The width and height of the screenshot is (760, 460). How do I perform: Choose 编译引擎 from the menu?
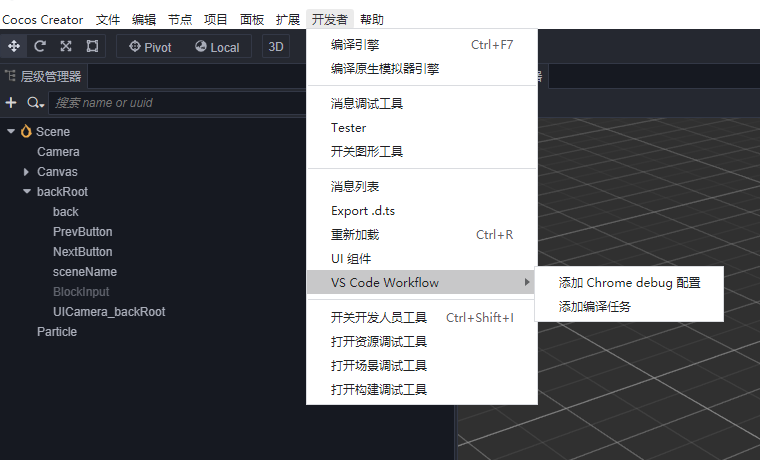click(422, 45)
